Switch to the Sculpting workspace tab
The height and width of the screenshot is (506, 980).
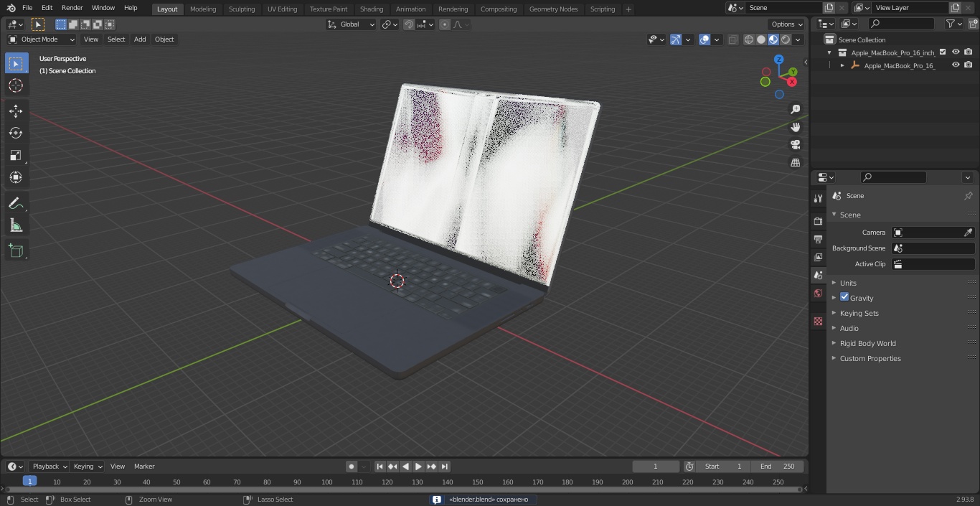(242, 9)
